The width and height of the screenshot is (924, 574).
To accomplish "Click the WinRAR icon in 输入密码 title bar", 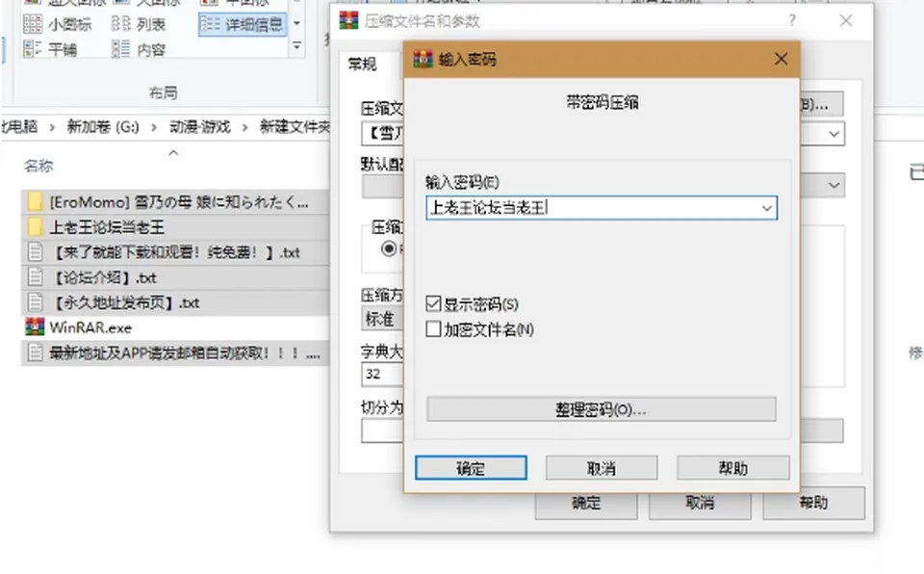I will 423,59.
